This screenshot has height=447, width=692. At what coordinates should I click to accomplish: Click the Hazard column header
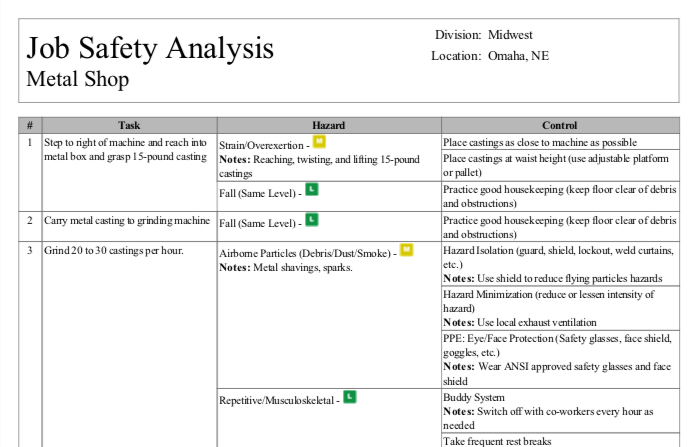(x=329, y=125)
